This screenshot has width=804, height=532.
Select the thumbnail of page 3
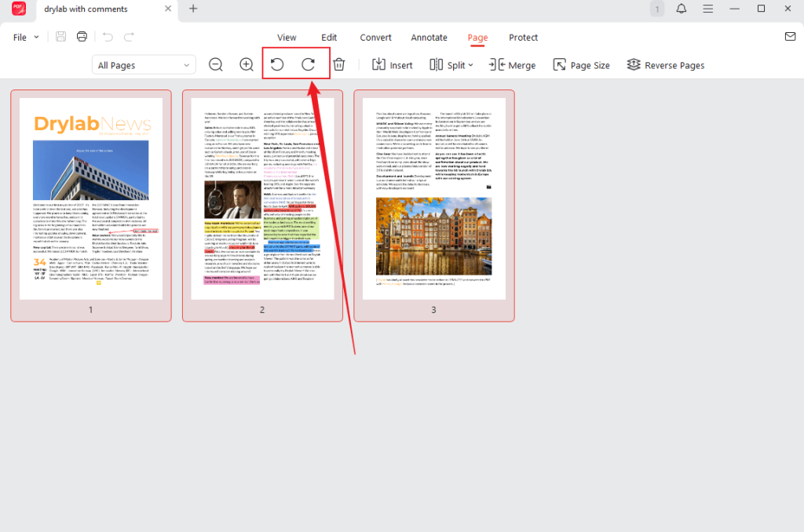click(x=433, y=198)
